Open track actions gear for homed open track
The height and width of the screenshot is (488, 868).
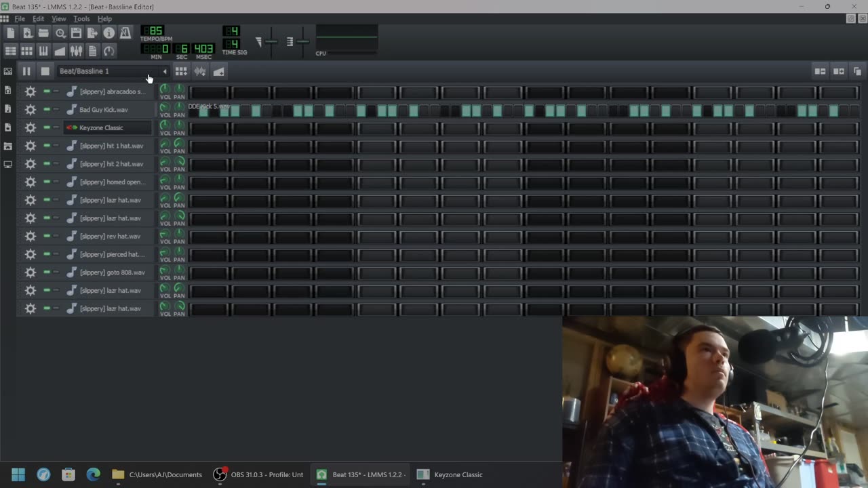[x=30, y=182]
